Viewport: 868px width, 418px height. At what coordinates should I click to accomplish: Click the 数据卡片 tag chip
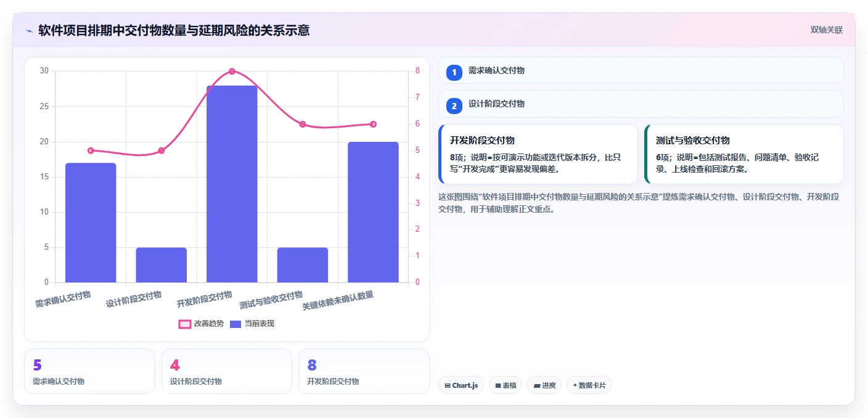[589, 385]
